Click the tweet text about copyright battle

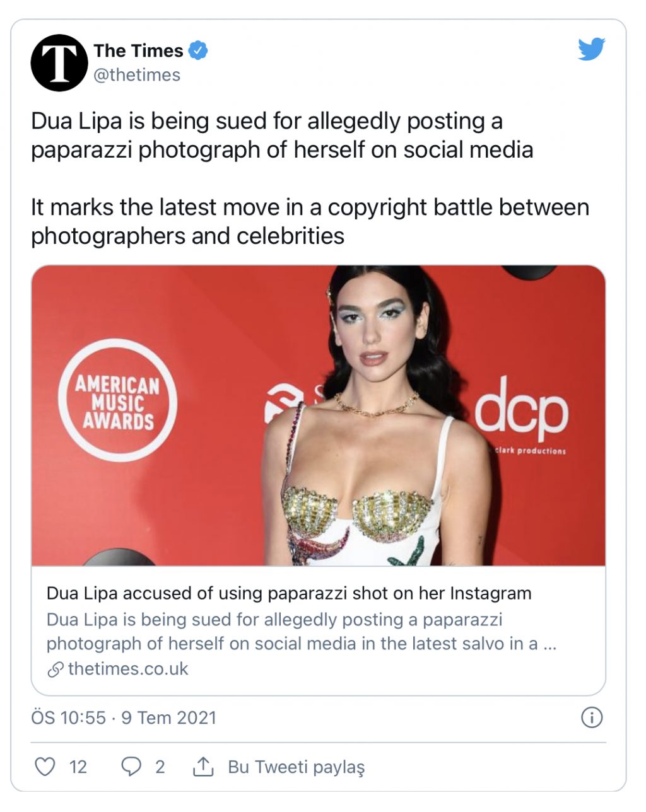[310, 221]
